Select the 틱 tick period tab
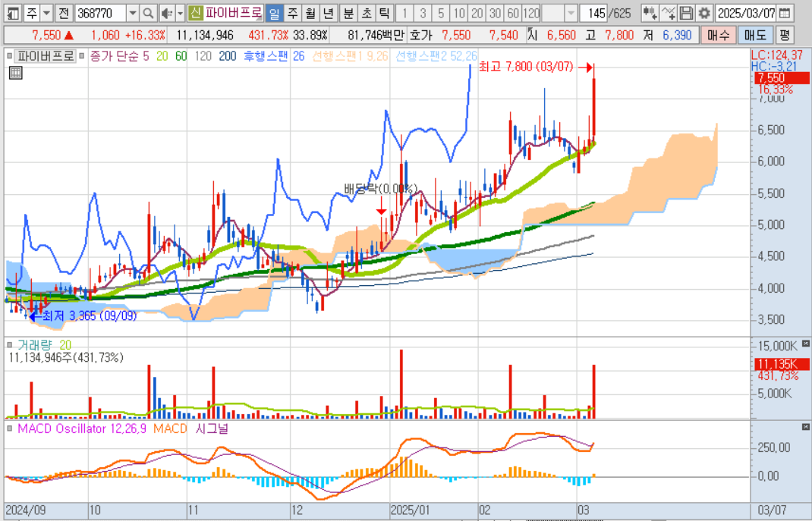Viewport: 812px width, 521px height. 384,13
